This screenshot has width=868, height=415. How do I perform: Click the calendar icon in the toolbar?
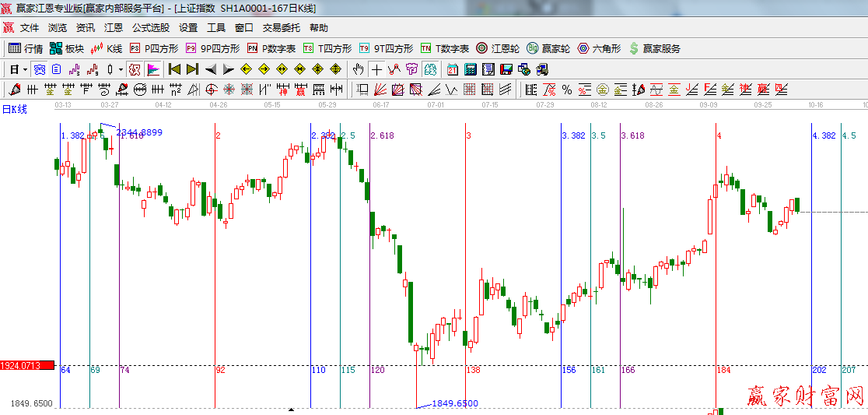[452, 69]
